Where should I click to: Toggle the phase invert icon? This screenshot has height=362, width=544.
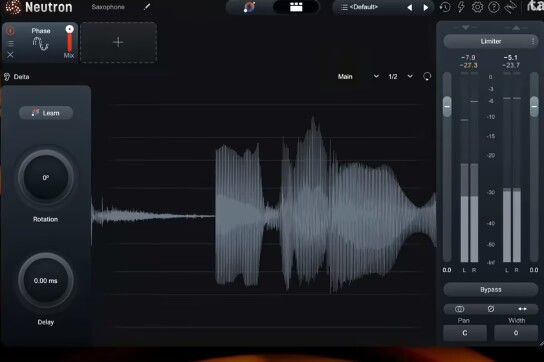point(491,309)
